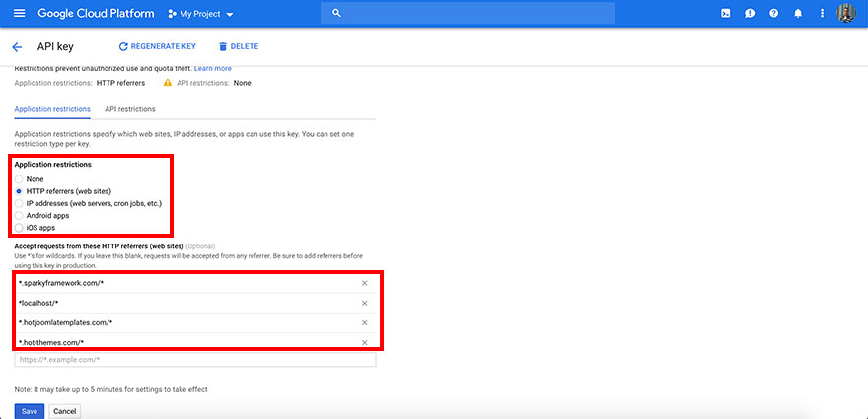
Task: Click the API restrictions warning icon
Action: click(167, 83)
